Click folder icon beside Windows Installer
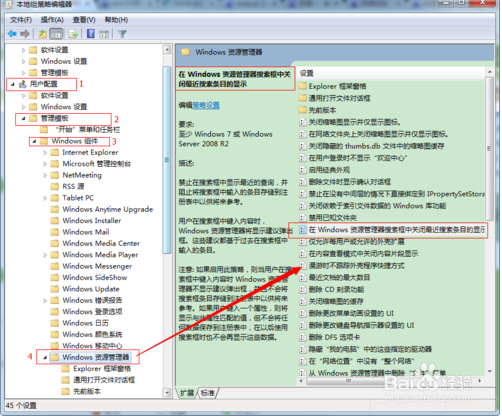This screenshot has width=502, height=416. [55, 220]
